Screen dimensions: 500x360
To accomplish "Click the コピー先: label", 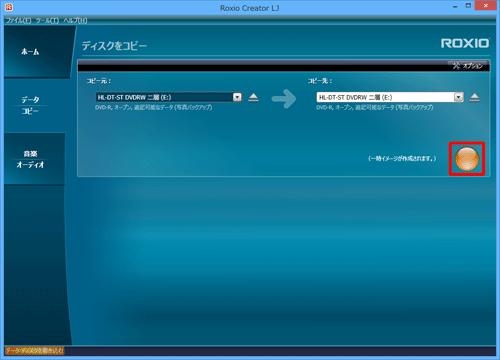I will [x=320, y=81].
